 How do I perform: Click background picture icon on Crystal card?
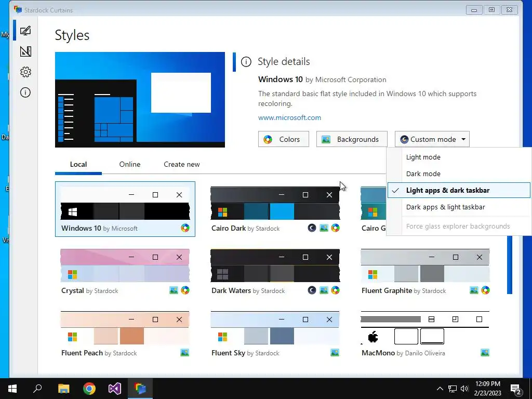coord(174,290)
